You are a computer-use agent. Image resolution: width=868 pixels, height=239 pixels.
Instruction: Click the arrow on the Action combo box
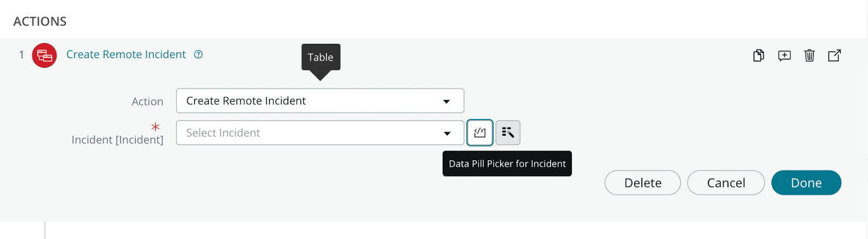(x=446, y=102)
